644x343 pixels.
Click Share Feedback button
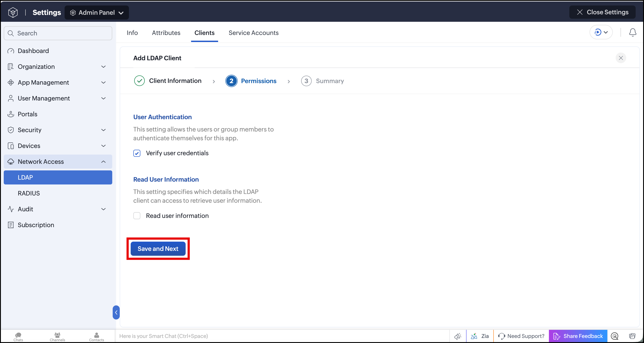(578, 336)
